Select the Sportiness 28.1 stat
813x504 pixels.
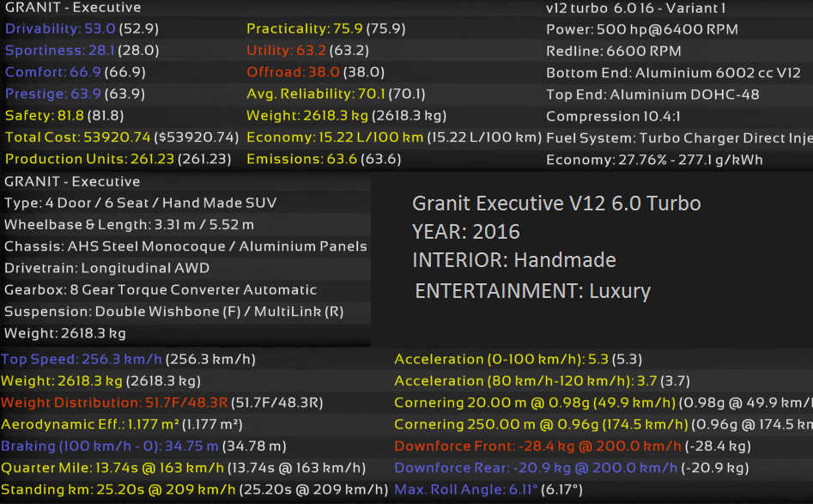point(82,51)
